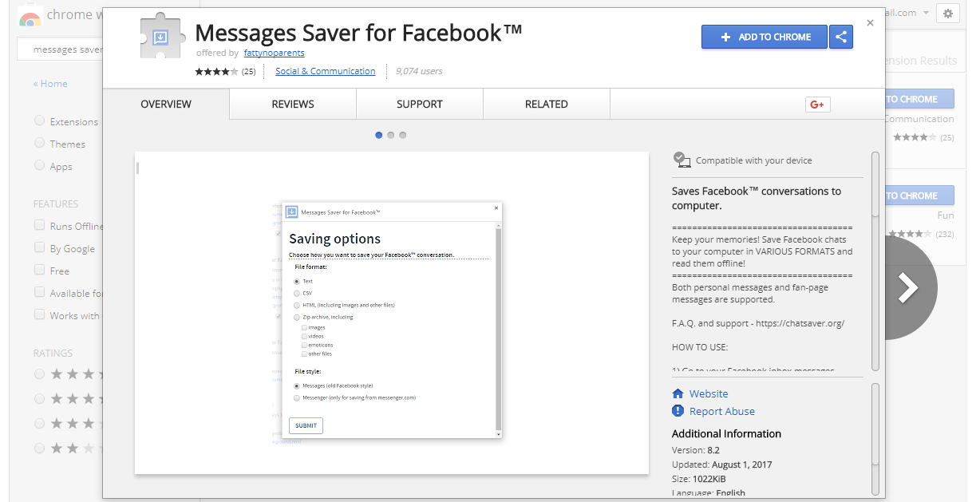
Task: Click the Fun category label behind dialog
Action: coord(946,215)
